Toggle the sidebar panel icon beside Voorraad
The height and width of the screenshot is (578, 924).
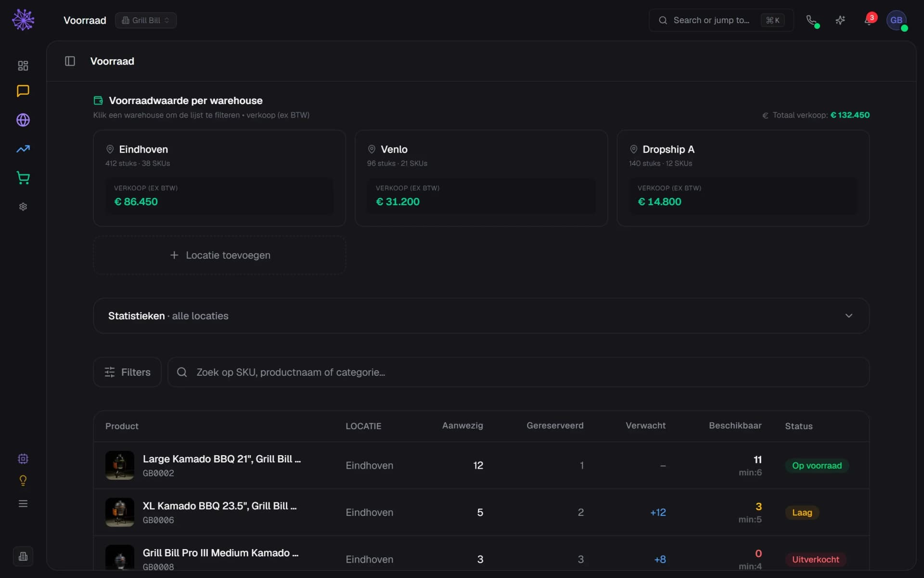click(70, 61)
